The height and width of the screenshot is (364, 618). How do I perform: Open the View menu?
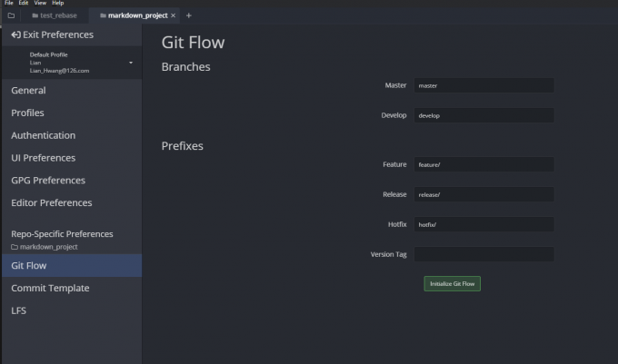[40, 4]
